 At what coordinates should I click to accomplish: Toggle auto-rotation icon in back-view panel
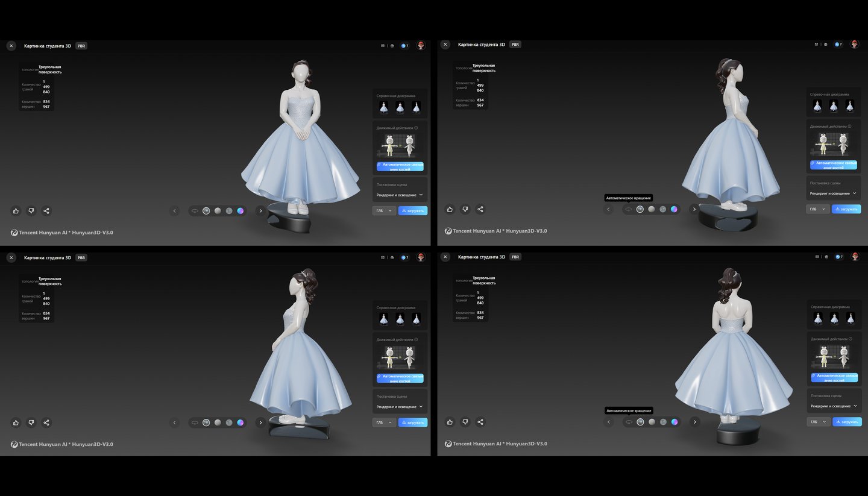tap(629, 422)
